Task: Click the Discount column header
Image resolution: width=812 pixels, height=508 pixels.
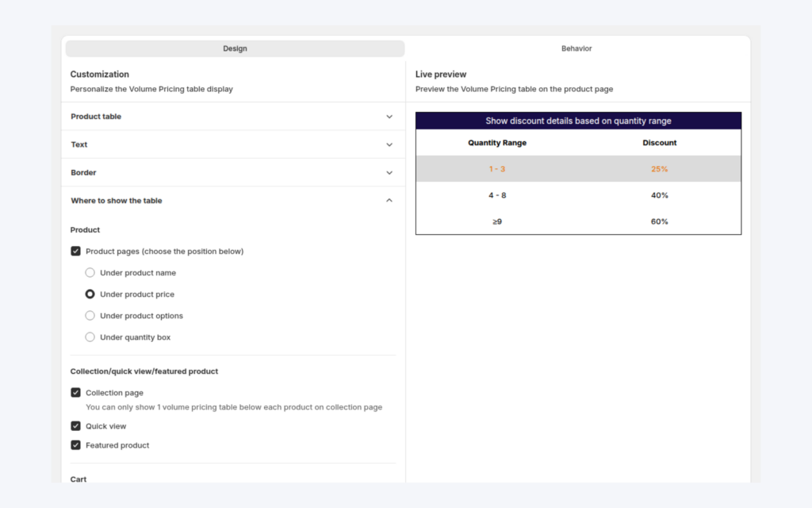Action: (659, 143)
